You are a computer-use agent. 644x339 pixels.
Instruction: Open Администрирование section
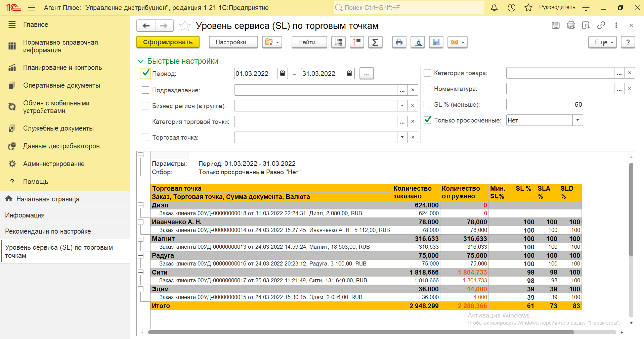pyautogui.click(x=65, y=164)
